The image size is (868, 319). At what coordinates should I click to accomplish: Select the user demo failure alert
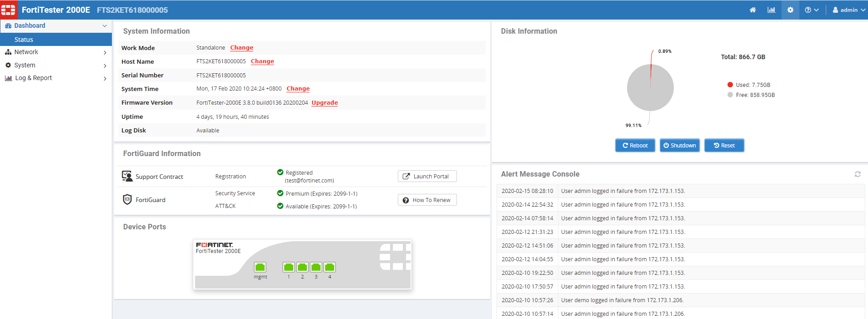pos(681,300)
